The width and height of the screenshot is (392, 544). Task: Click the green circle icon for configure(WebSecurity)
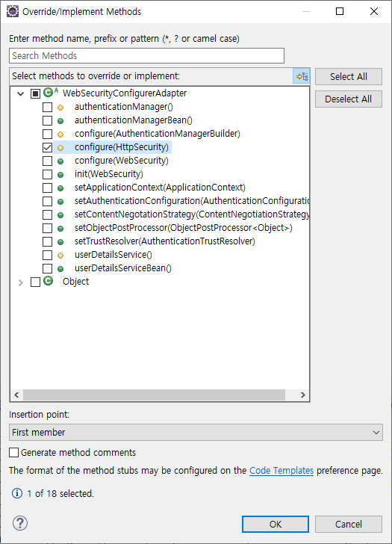(x=60, y=161)
